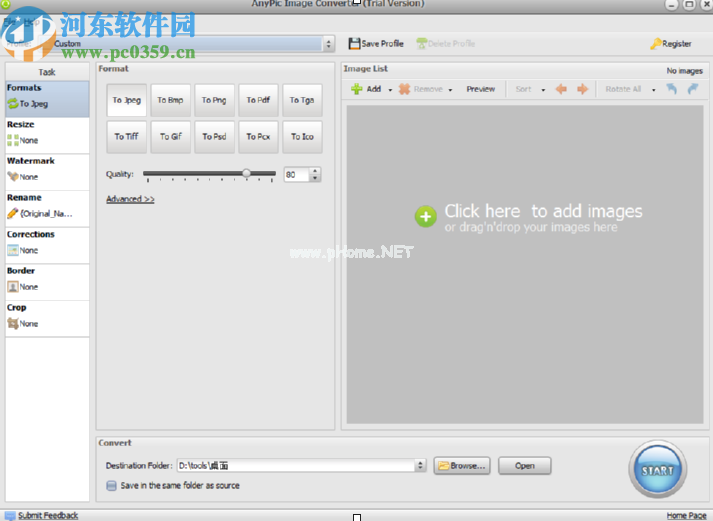Open the Destination Folder dropdown list
Screen dimensions: 713x521
421,465
